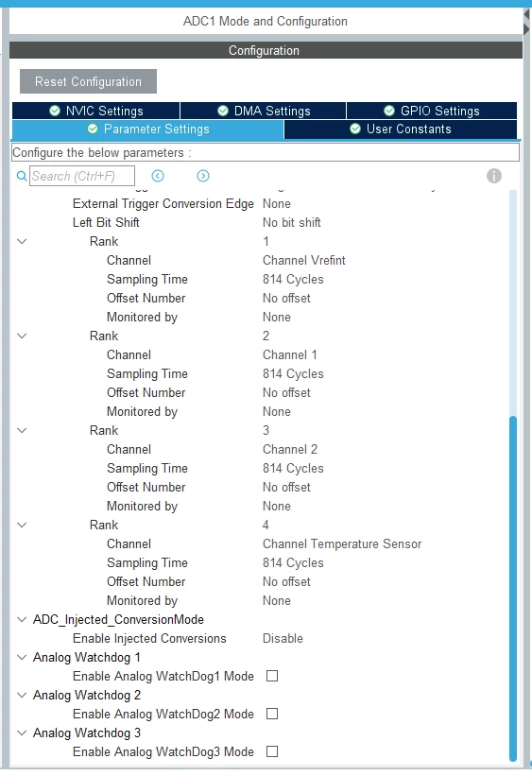Click Rank 2 Offset Number No offset
This screenshot has height=776, width=532.
[x=286, y=392]
